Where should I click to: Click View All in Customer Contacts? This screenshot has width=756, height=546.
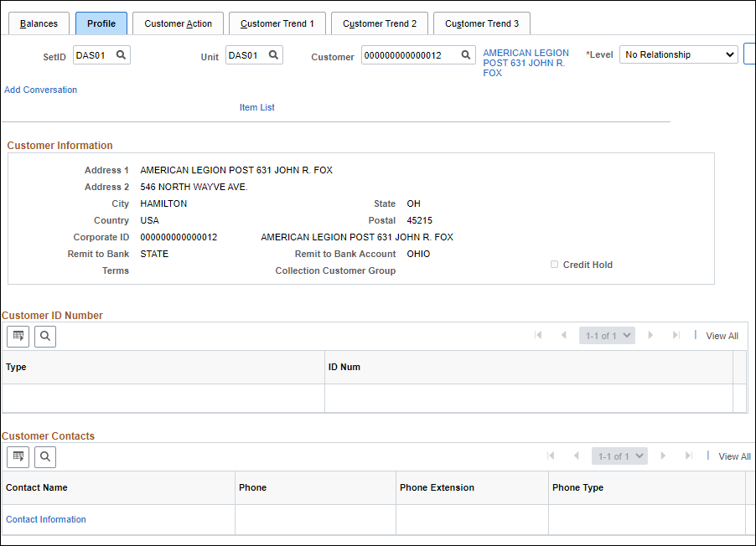734,456
